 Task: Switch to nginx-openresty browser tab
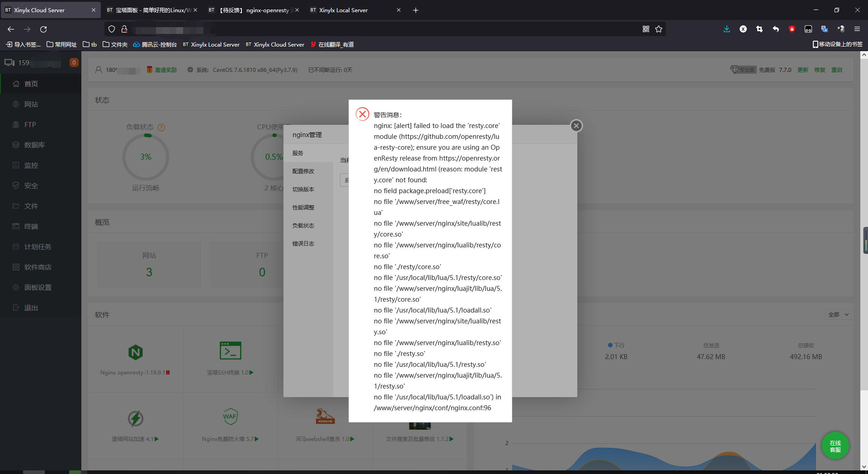click(254, 10)
